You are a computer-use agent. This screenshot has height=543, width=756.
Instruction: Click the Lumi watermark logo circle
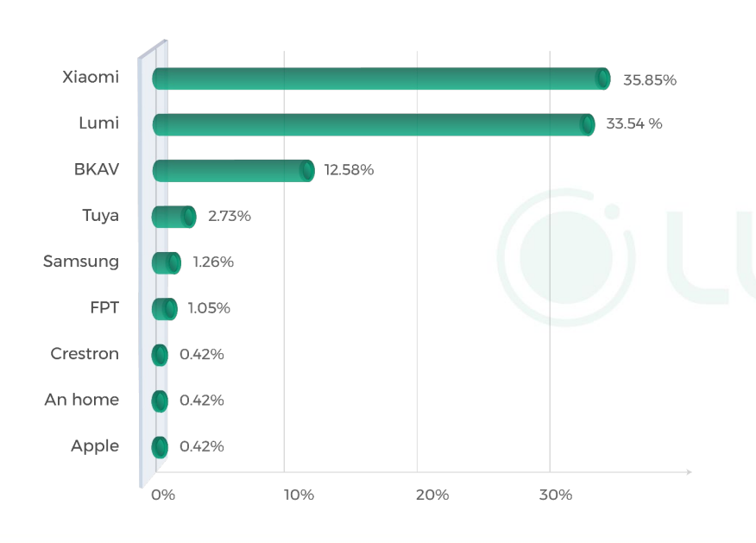566,257
